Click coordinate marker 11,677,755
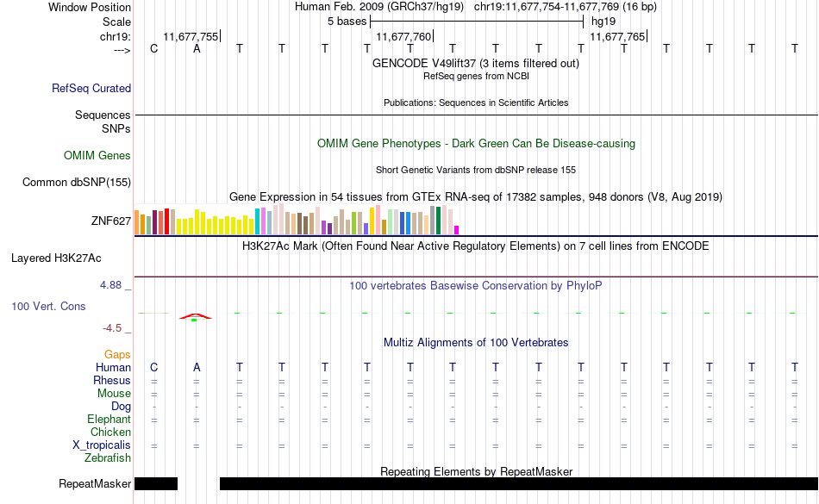The image size is (819, 504). pyautogui.click(x=191, y=36)
